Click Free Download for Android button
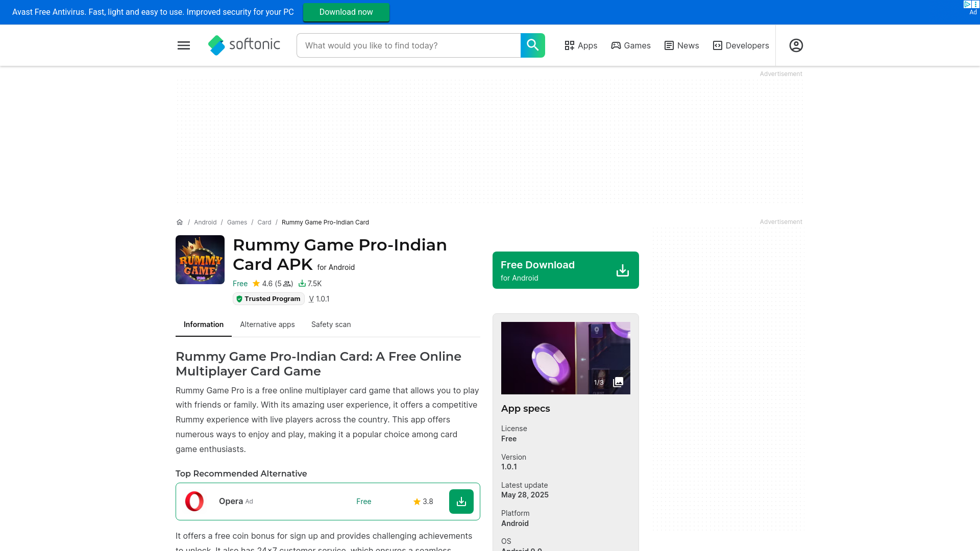Screen dimensions: 980x551 tap(566, 270)
